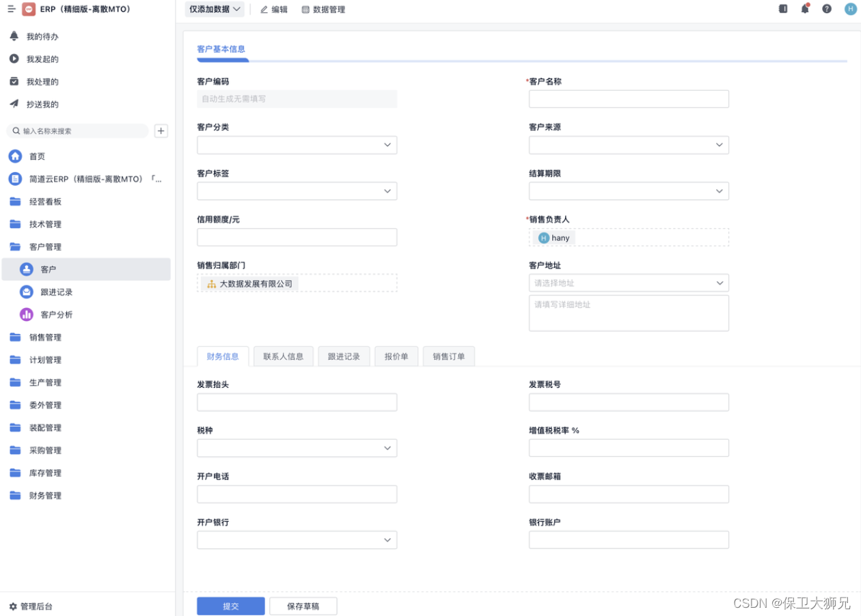Switch to the 联系人信息 tab

(x=284, y=356)
